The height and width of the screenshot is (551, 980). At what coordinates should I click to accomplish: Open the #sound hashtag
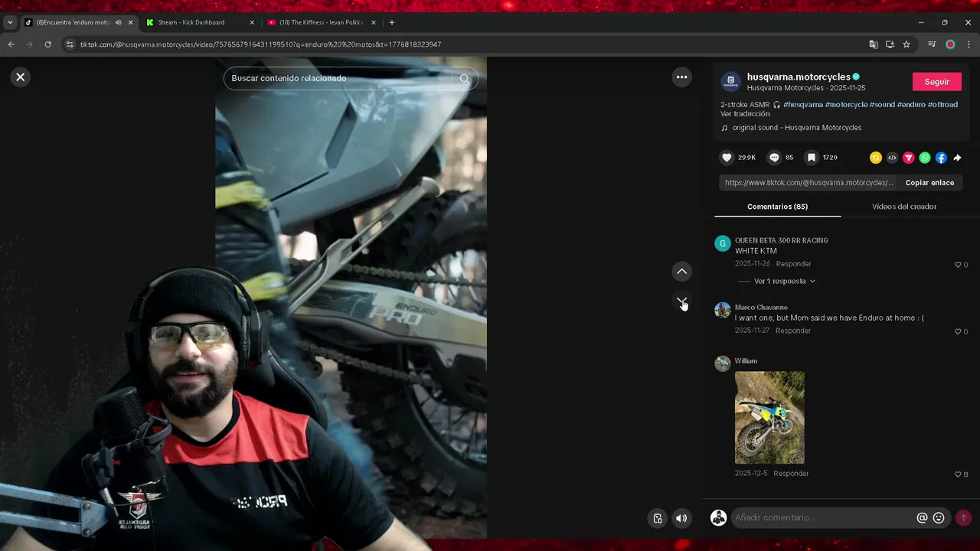(x=882, y=105)
